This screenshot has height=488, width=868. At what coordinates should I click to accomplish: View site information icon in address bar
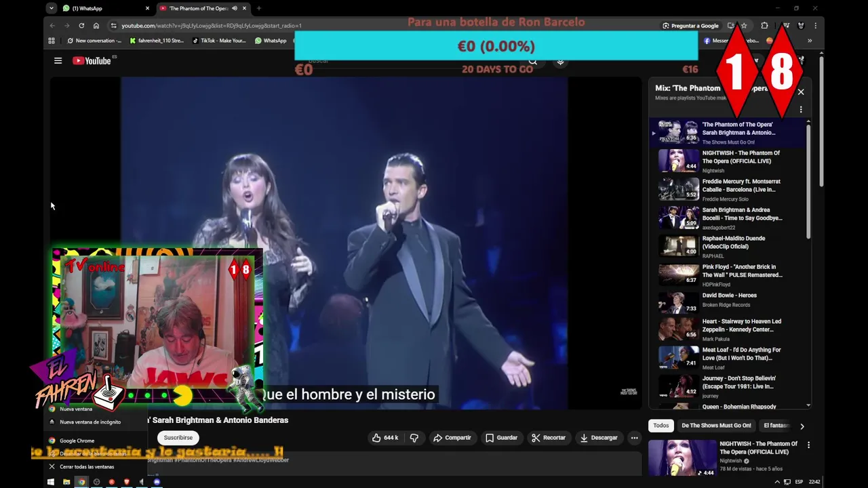click(x=113, y=26)
